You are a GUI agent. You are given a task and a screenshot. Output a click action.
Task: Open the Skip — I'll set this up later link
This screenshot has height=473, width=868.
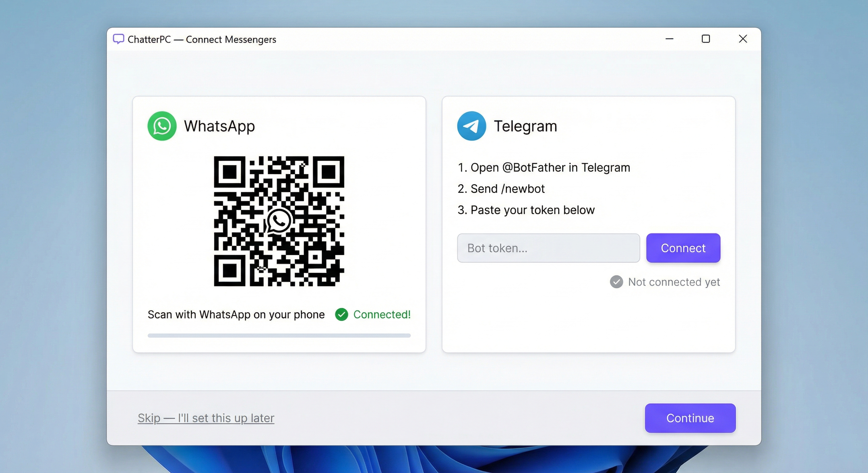(206, 418)
